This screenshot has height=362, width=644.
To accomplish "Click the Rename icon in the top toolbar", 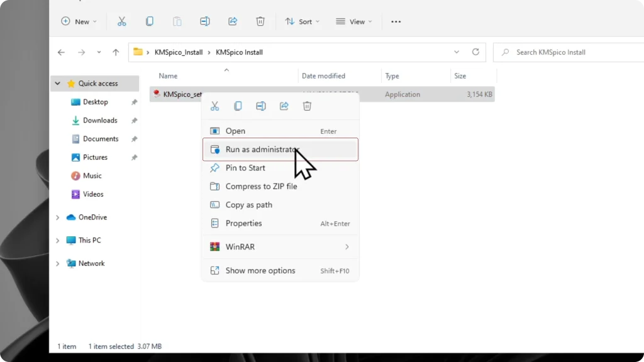I will point(205,21).
